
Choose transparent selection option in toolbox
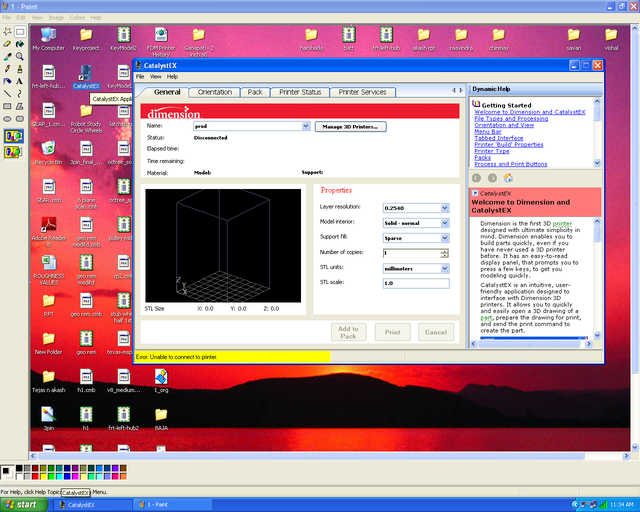[13, 152]
